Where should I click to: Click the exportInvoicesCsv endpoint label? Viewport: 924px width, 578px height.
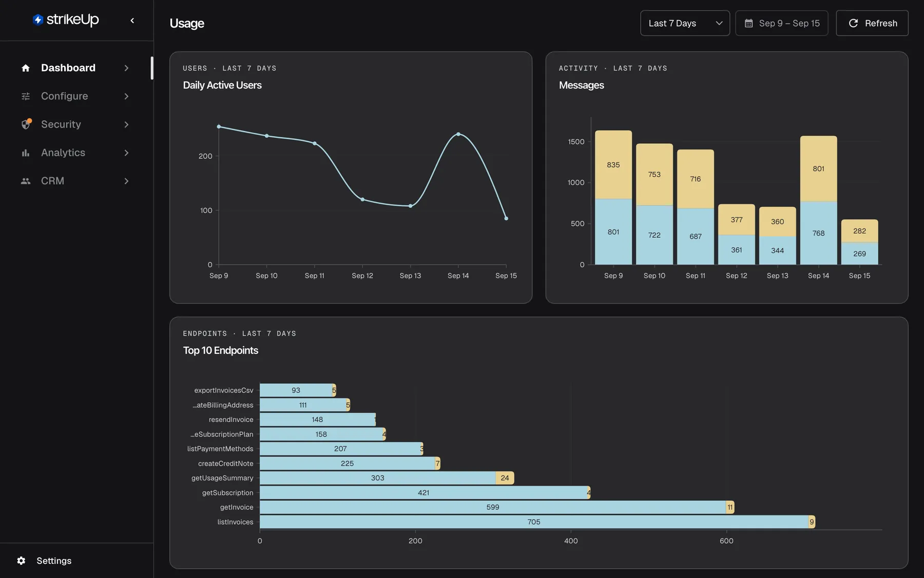224,390
